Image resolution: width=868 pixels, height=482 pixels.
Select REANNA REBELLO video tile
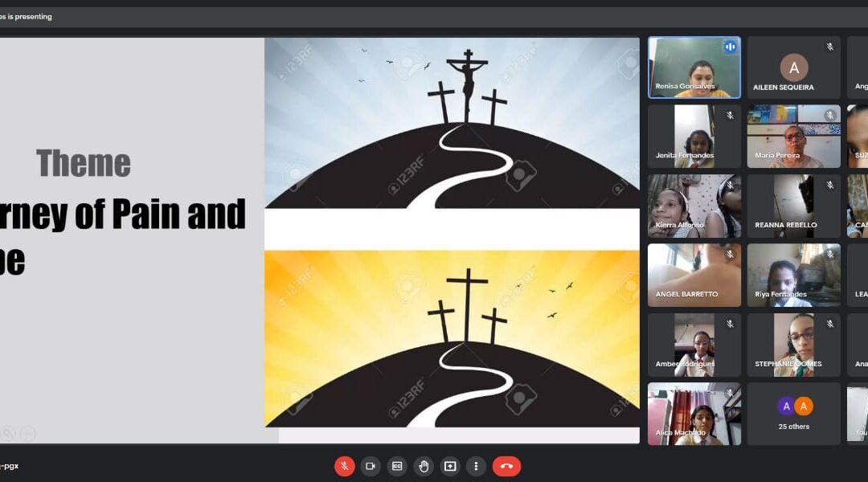pyautogui.click(x=794, y=206)
